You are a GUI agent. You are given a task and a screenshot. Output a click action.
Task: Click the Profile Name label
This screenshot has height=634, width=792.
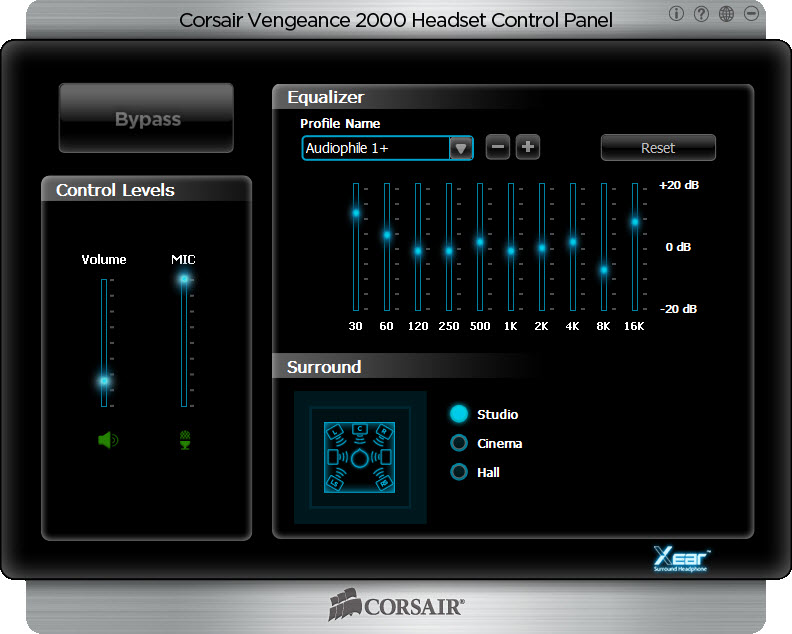(340, 123)
